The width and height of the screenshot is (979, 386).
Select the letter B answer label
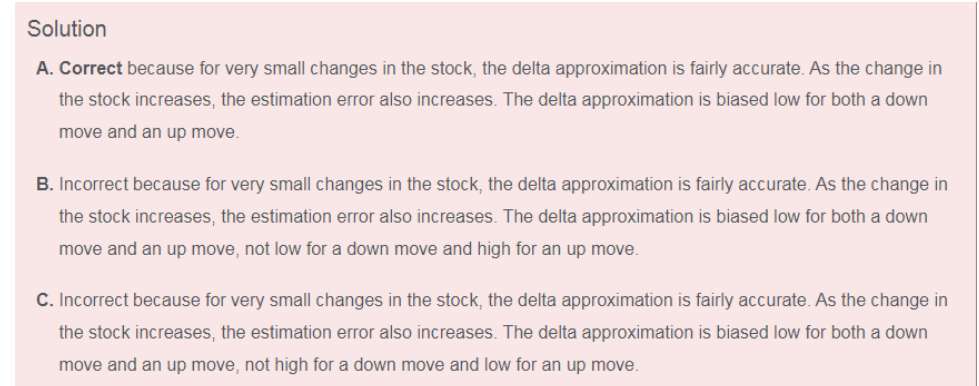[x=44, y=184]
